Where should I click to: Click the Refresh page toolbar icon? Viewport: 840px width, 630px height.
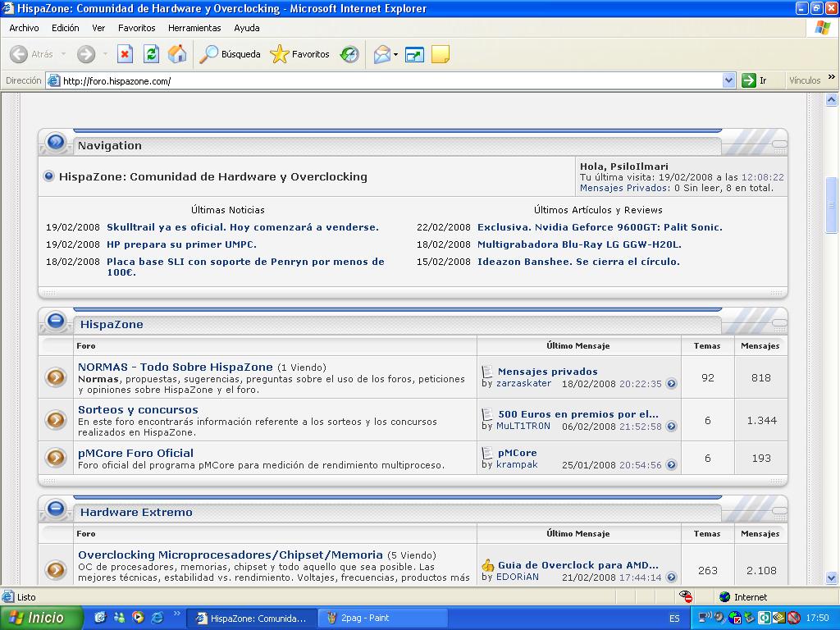(151, 55)
